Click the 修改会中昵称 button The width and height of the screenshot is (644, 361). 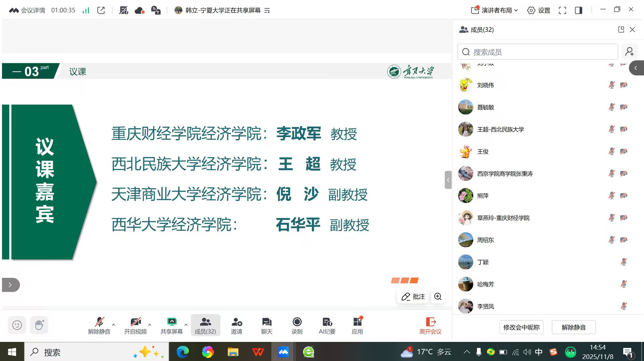pyautogui.click(x=521, y=327)
